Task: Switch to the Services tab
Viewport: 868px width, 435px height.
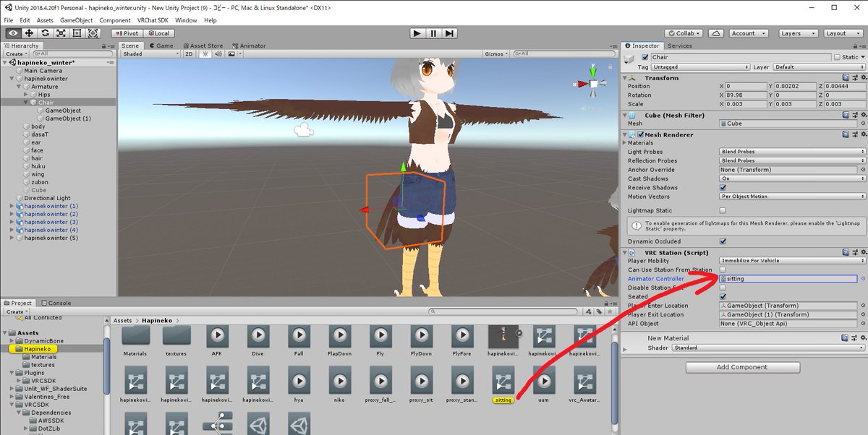Action: pos(679,46)
